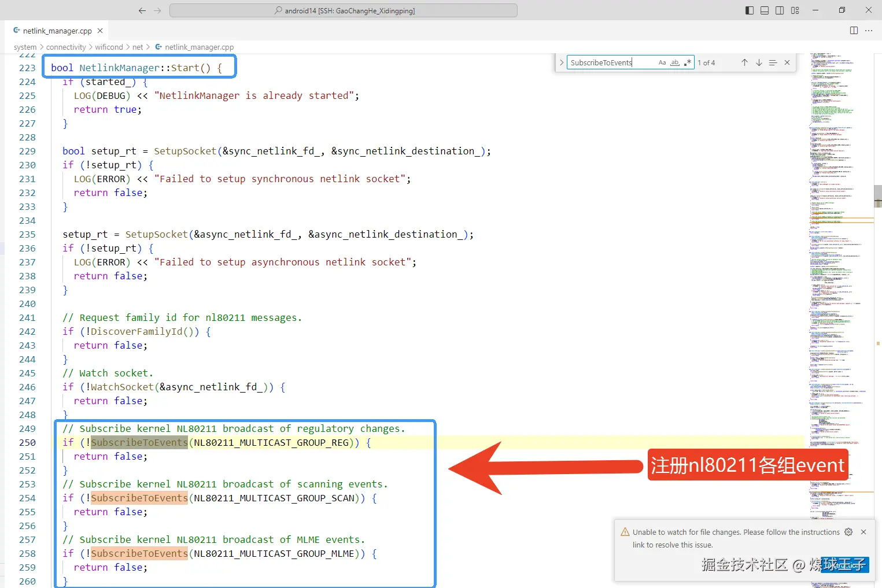Open the notification gear settings
Viewport: 882px width, 588px height.
[x=848, y=532]
